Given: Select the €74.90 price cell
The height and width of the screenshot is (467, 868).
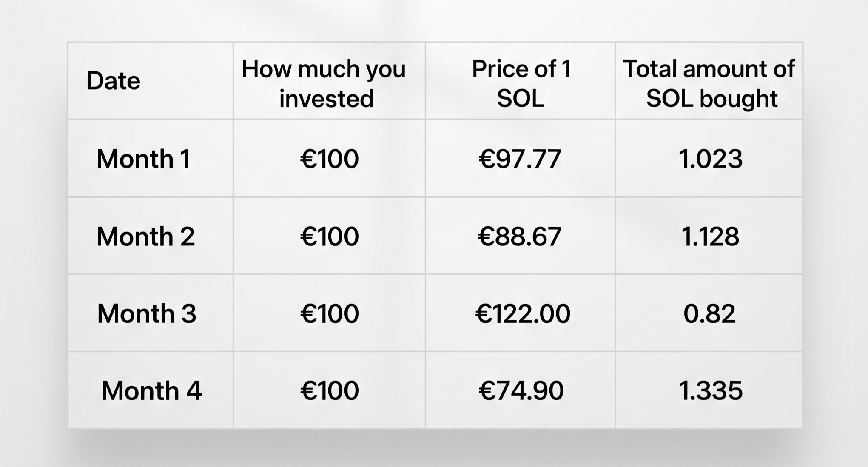Looking at the screenshot, I should (521, 391).
